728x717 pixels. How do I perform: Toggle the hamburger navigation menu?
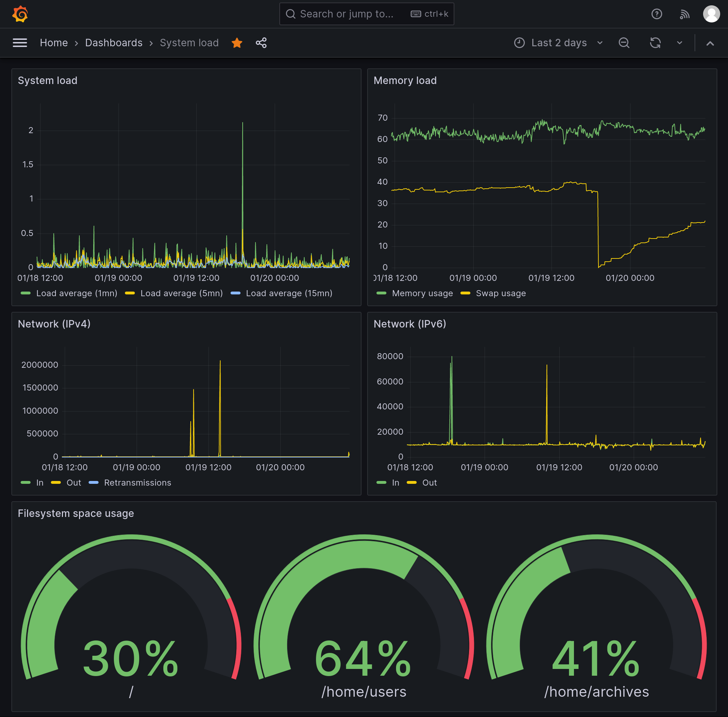point(20,43)
